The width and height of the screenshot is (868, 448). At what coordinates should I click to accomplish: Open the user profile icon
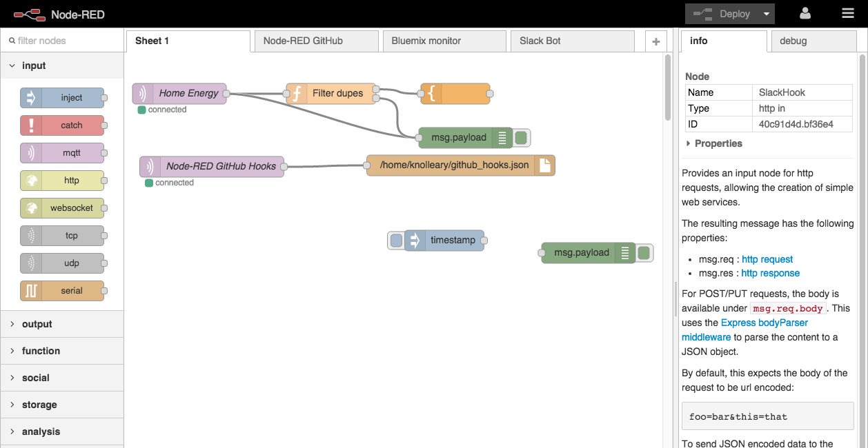[805, 13]
